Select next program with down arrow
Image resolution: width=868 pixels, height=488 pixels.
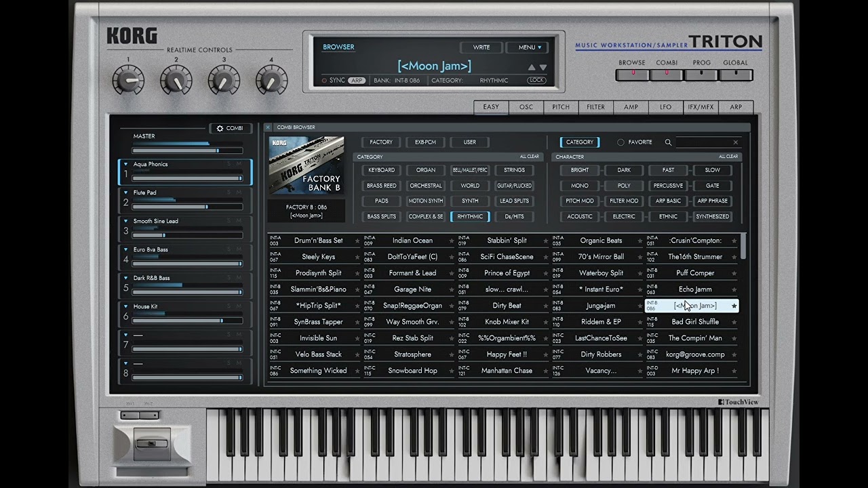point(542,67)
